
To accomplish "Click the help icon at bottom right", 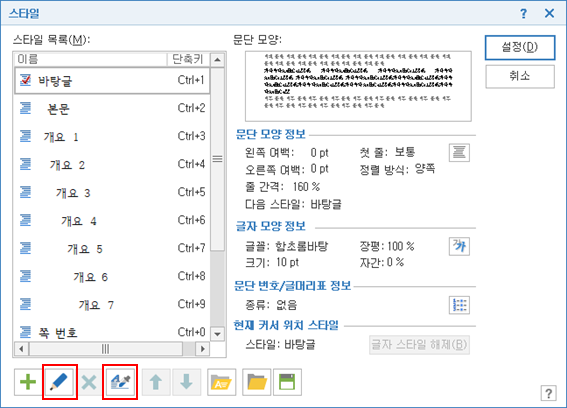I will (x=548, y=393).
